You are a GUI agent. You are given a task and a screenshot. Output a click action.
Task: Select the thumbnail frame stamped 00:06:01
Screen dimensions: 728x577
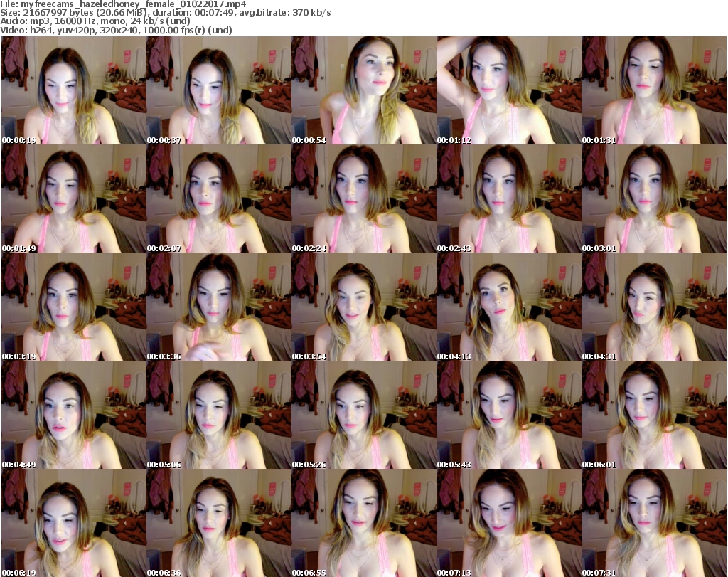654,415
